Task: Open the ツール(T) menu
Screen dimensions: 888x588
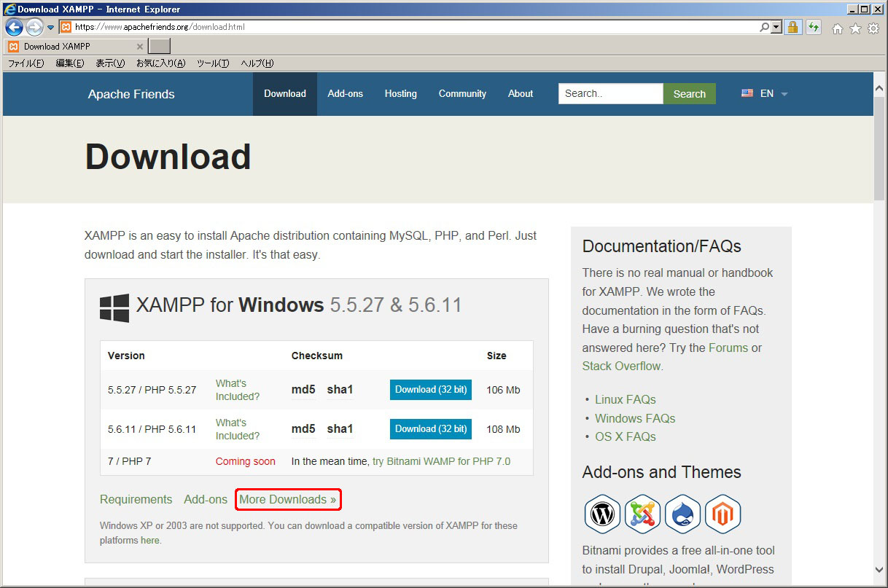Action: (213, 63)
